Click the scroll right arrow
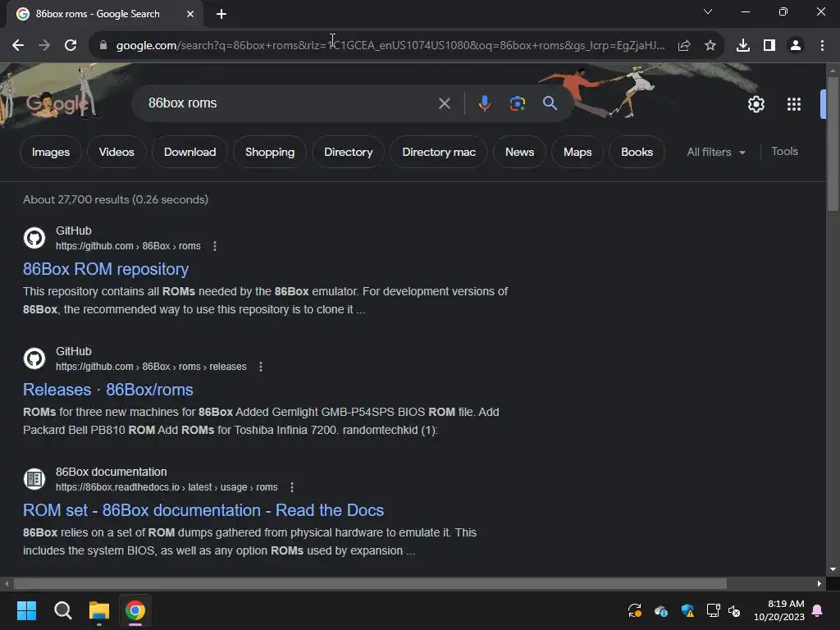Image resolution: width=840 pixels, height=630 pixels. pyautogui.click(x=819, y=583)
